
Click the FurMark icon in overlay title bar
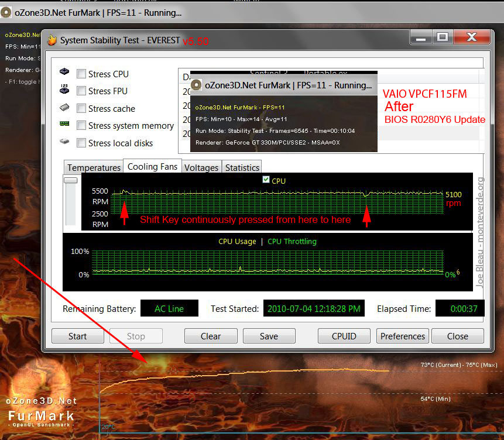tap(196, 85)
